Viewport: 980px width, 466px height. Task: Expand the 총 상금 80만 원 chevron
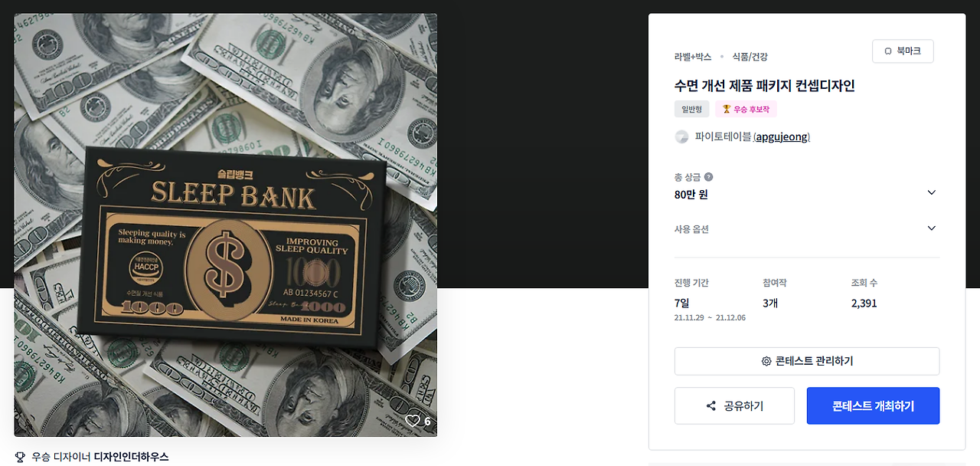(x=931, y=192)
